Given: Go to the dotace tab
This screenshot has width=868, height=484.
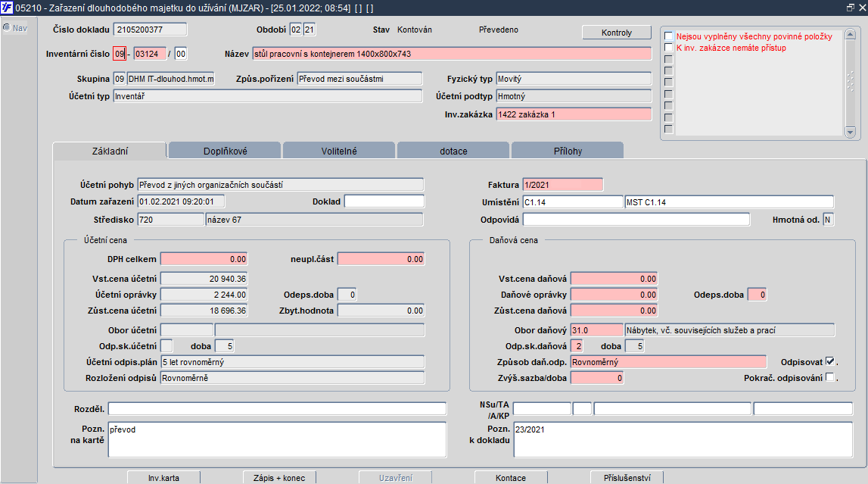Looking at the screenshot, I should tap(453, 151).
